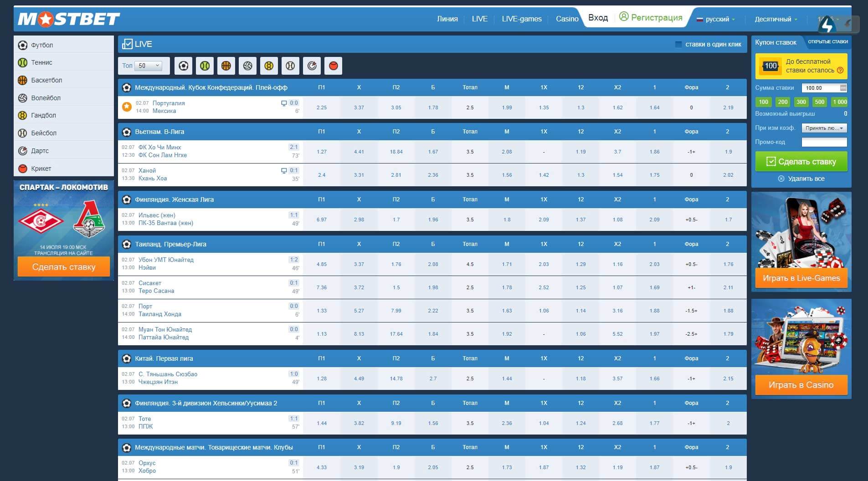Collapse Международный Кубок Конфедераций section header
Viewport: 868px width, 481px height.
(432, 87)
